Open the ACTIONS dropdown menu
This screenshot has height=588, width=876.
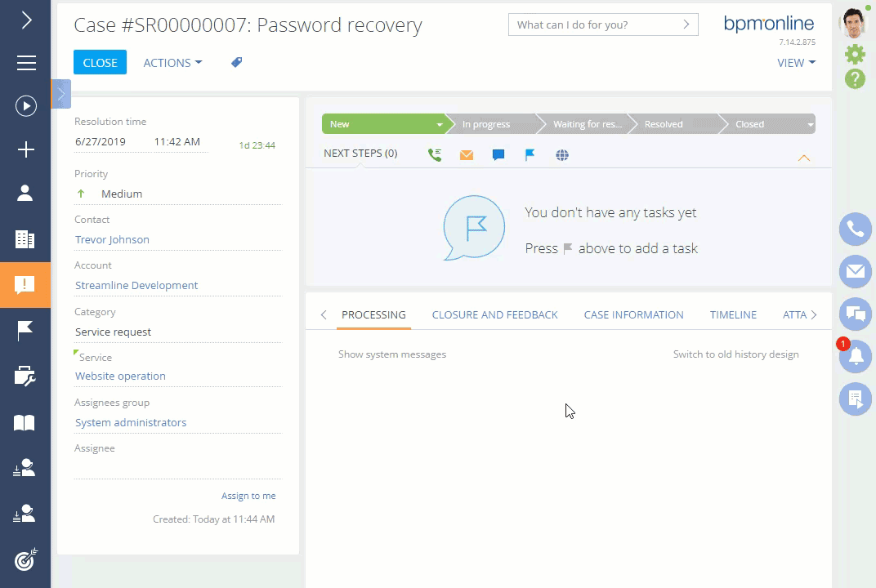(172, 63)
